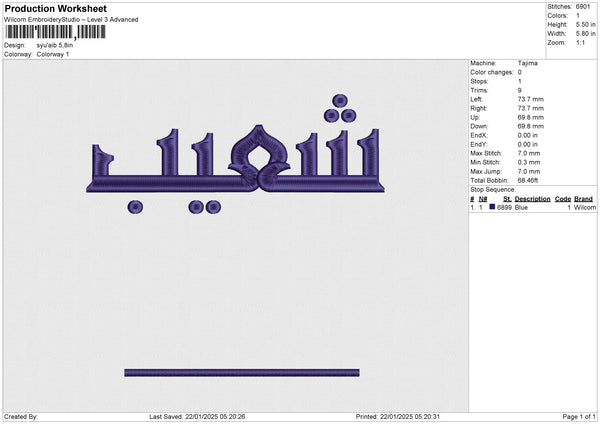Select the Production Worksheet title

pyautogui.click(x=55, y=8)
